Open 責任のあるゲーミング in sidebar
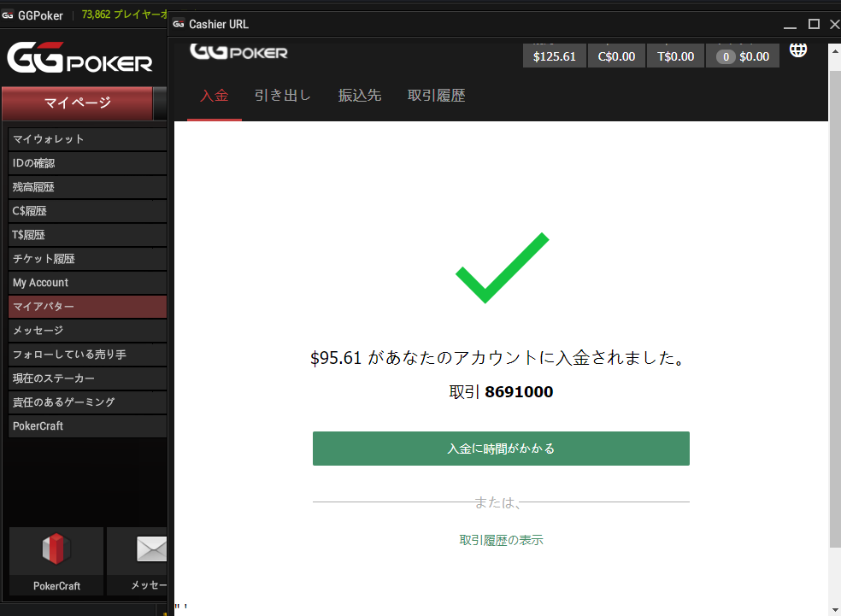Screen dimensions: 841x616 87,402
